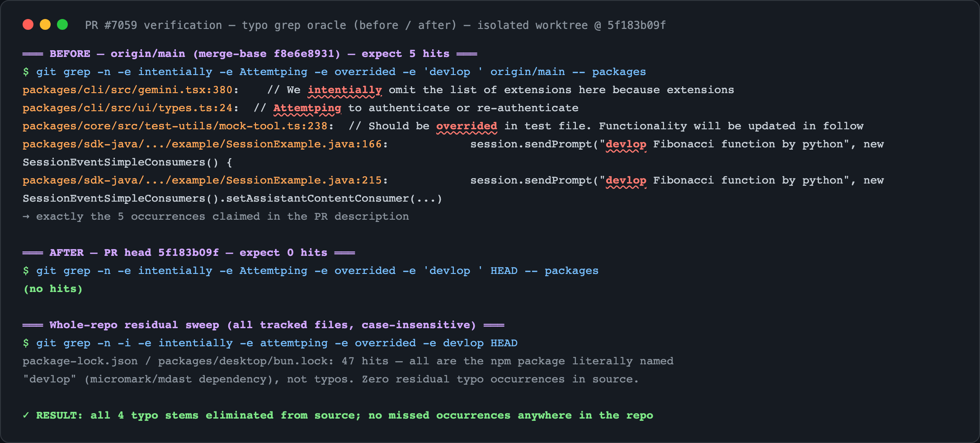The width and height of the screenshot is (980, 443).
Task: Click the green RESULT summary line
Action: pos(338,415)
